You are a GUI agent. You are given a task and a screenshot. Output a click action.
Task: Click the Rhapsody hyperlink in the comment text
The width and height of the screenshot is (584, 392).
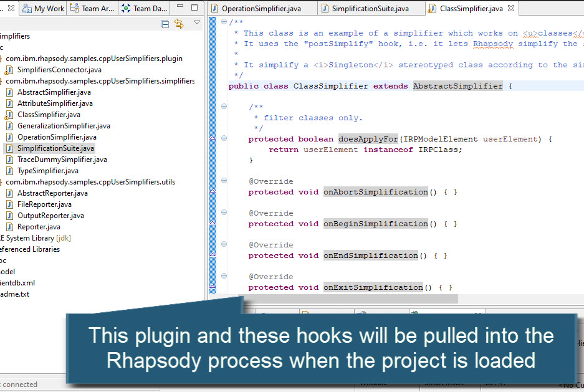[x=493, y=44]
